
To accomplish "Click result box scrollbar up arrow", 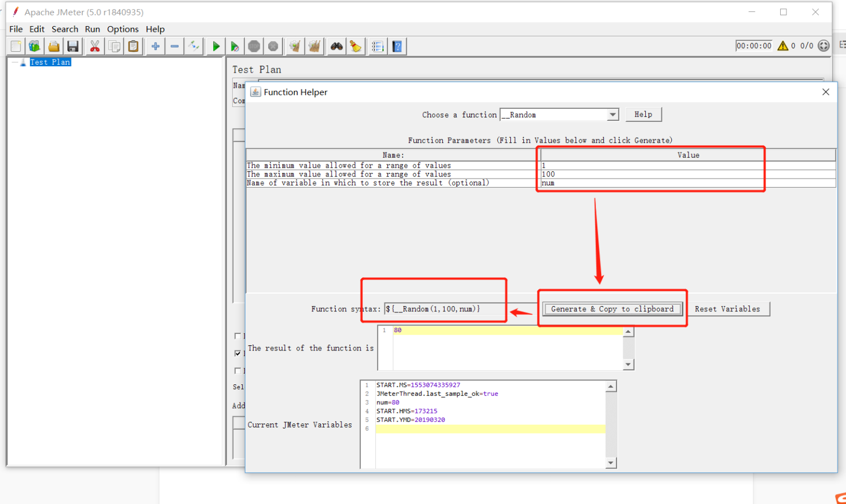I will pos(628,332).
